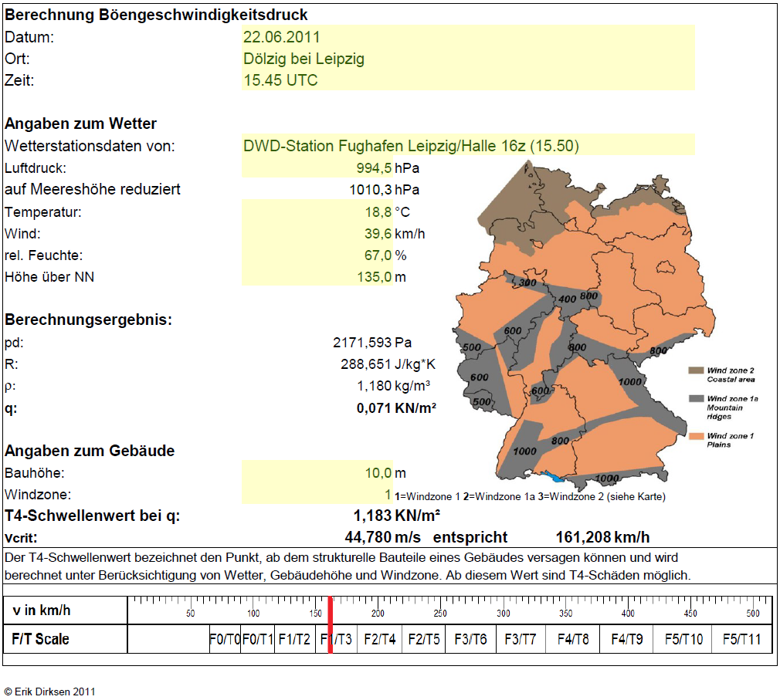Select the F2/T4 cell on the scale

(379, 639)
